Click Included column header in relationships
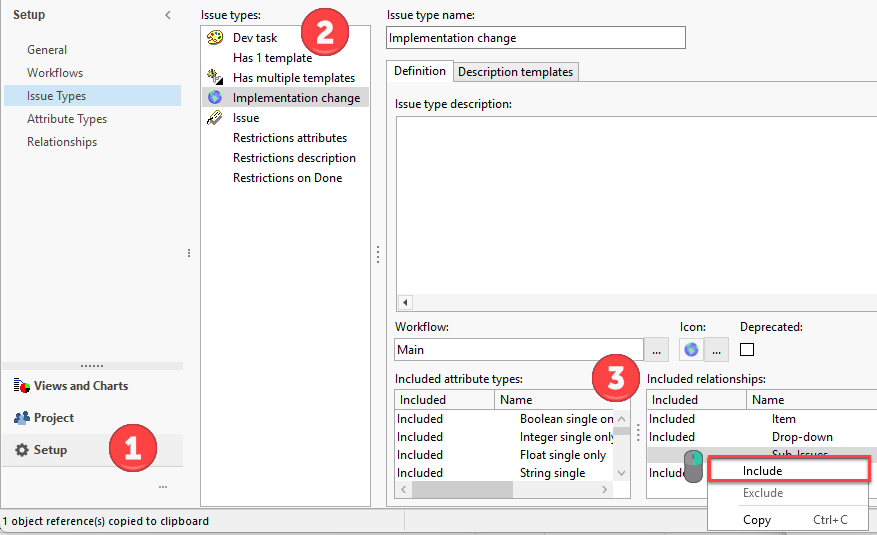 [696, 400]
